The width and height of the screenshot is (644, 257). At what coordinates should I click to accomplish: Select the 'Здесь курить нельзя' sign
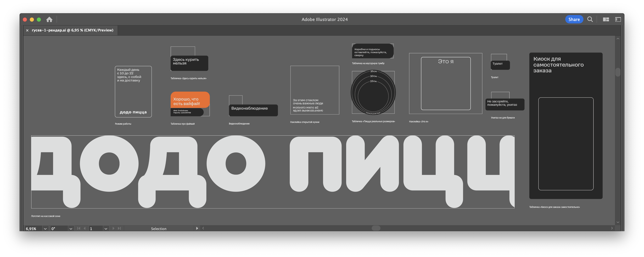click(x=189, y=63)
